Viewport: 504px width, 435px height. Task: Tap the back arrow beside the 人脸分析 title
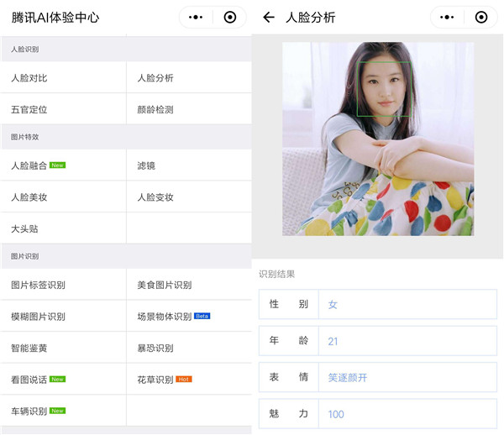click(x=269, y=17)
